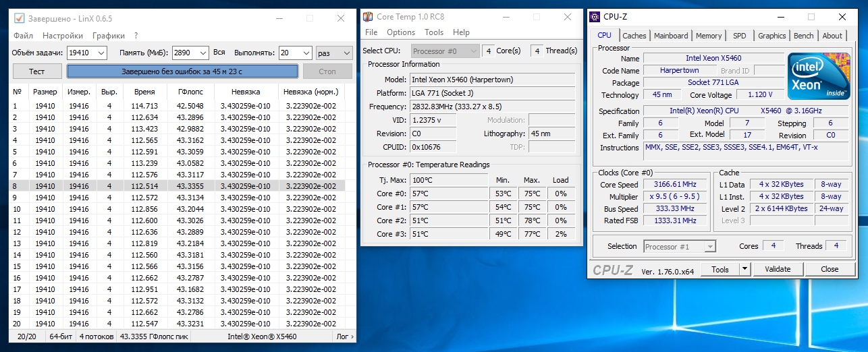Switch to the Memory tab in CPU-Z
The width and height of the screenshot is (868, 352).
(709, 36)
